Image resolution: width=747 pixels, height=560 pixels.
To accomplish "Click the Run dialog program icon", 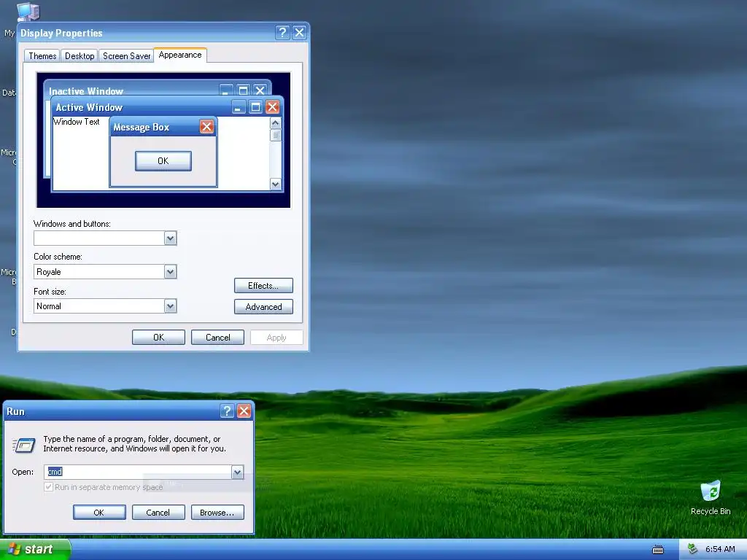I will 24,445.
